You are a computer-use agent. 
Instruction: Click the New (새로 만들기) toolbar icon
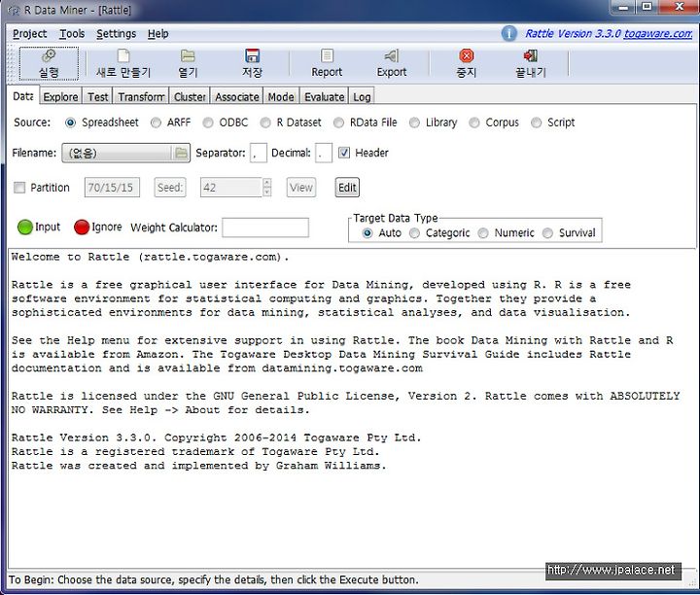pos(123,56)
